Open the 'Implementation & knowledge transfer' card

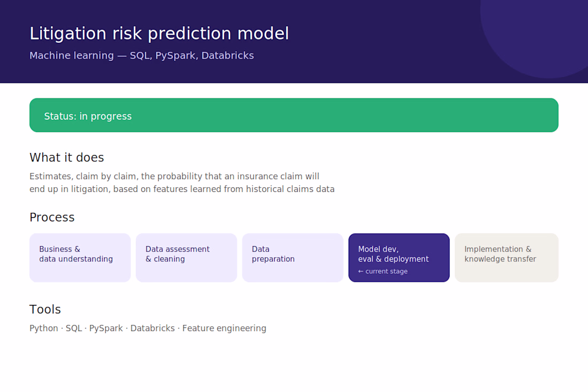(x=507, y=258)
